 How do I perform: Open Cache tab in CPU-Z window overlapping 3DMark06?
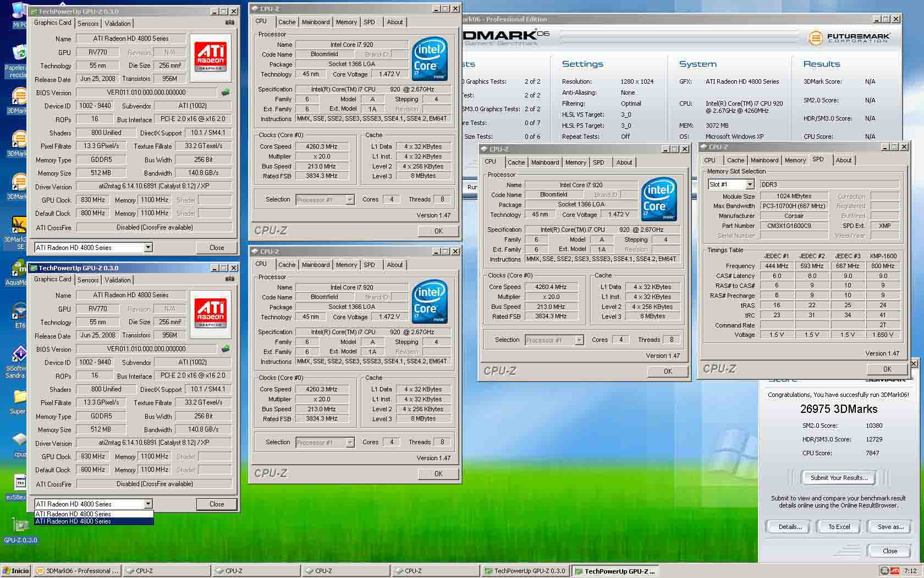tap(516, 163)
